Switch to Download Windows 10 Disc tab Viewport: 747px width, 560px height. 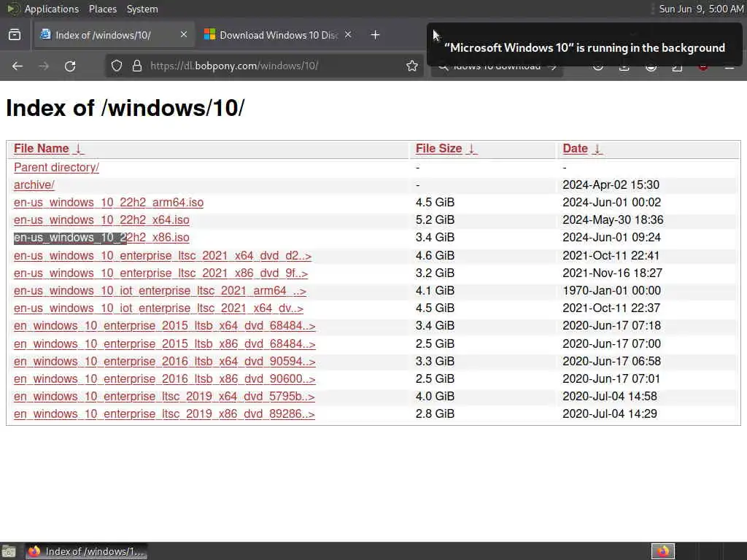[278, 35]
